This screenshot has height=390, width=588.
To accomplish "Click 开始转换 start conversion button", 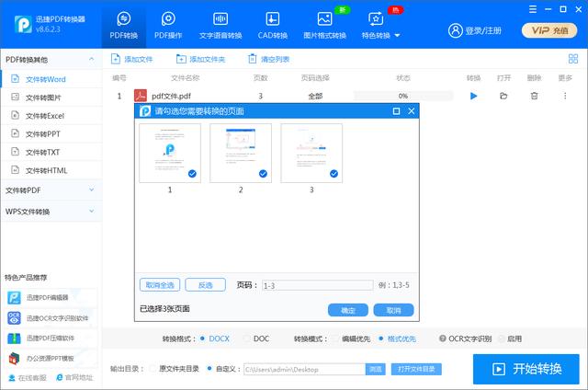I will click(x=526, y=369).
